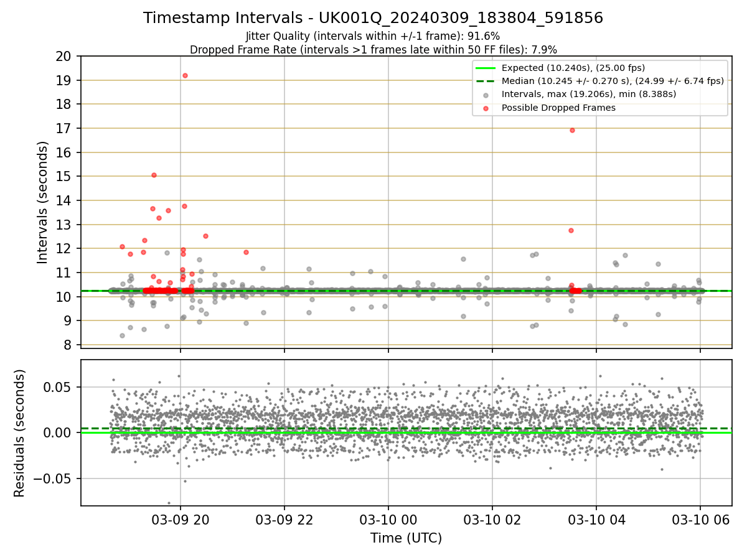Screen dimensions: 747x560
Task: Click the '03-10 00' x-axis tick label
Action: [x=388, y=520]
